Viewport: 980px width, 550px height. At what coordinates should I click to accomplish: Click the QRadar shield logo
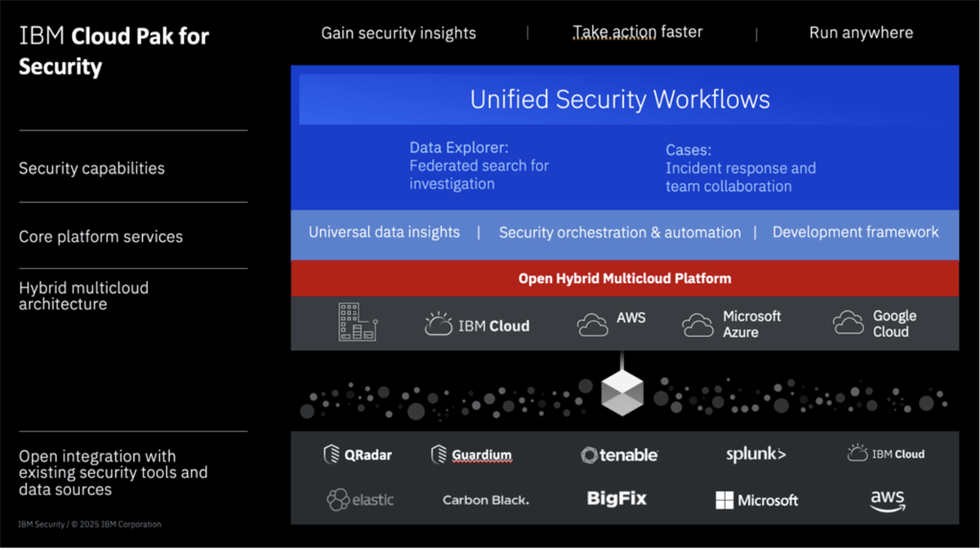pos(332,455)
